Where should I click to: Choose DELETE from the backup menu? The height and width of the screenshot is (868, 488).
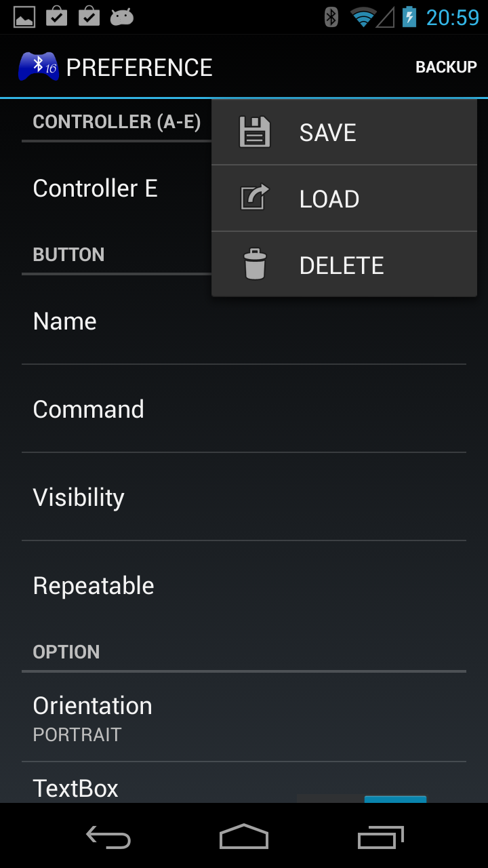(x=344, y=264)
